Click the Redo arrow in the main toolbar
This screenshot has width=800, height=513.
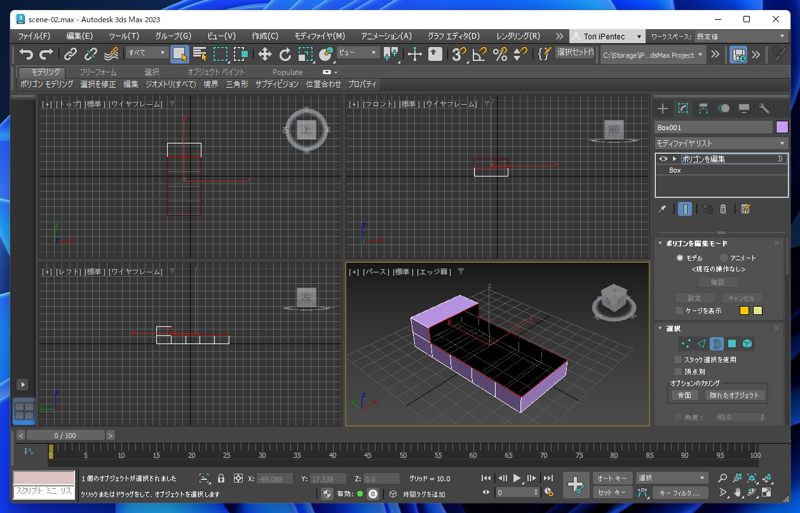(x=46, y=54)
